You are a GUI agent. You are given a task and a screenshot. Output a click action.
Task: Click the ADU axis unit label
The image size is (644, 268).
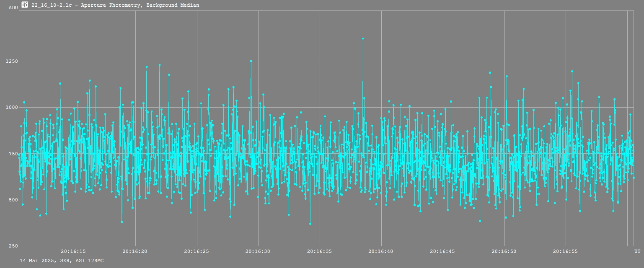(13, 8)
